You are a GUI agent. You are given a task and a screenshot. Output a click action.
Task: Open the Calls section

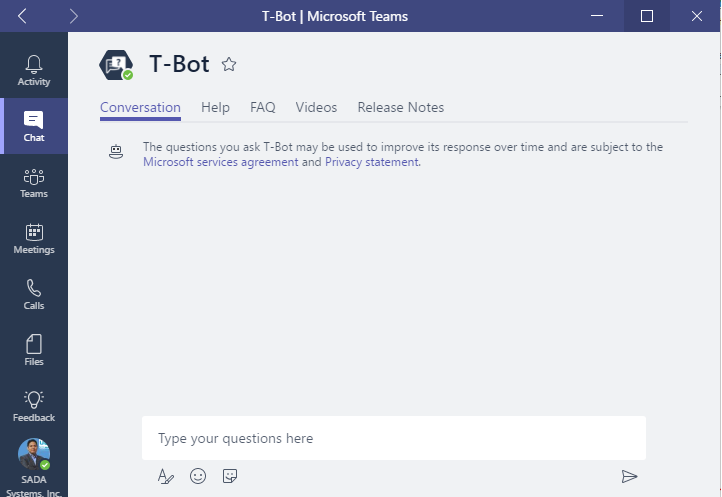34,294
